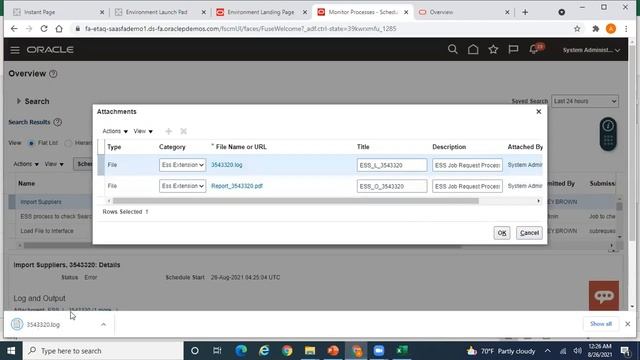Switch to Environment Launch Pad tab

tap(160, 12)
